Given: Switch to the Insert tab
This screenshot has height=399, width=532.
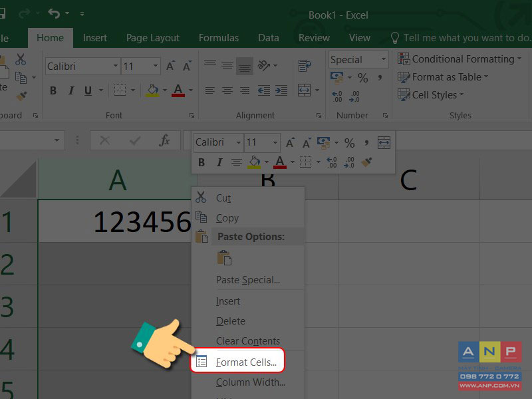Looking at the screenshot, I should (x=95, y=38).
